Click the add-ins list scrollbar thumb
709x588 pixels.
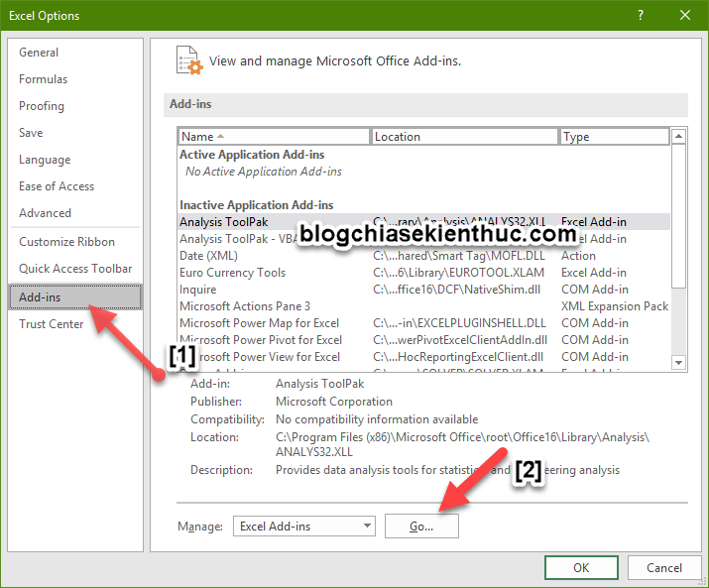pos(678,216)
